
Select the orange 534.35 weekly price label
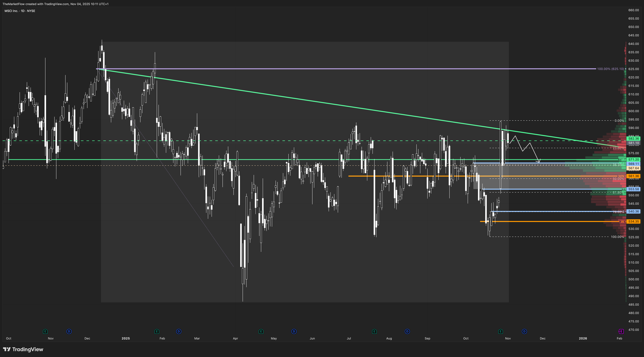pos(633,221)
